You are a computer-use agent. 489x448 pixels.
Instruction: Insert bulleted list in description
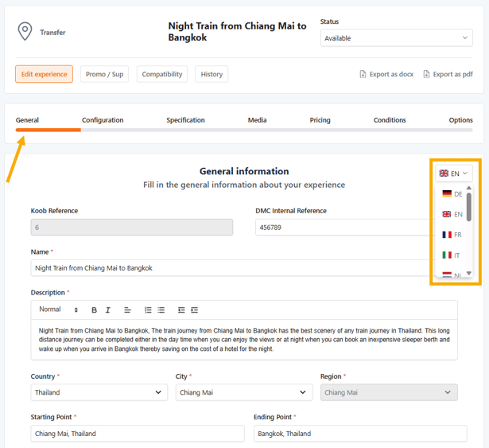point(161,310)
